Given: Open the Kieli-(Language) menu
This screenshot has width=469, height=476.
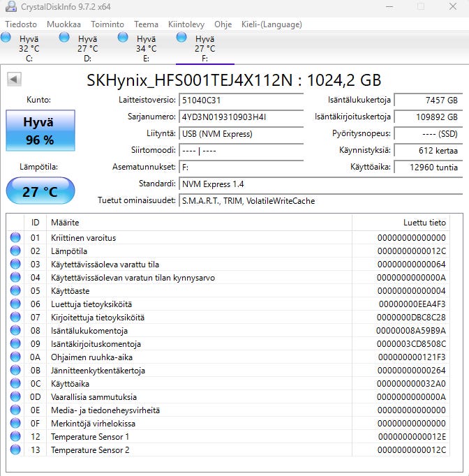Looking at the screenshot, I should pos(271,24).
